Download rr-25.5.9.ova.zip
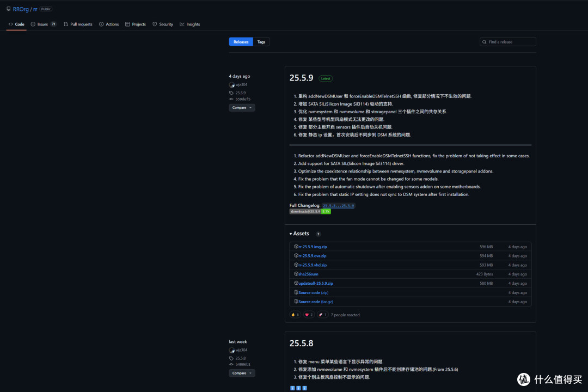The height and width of the screenshot is (392, 588). click(x=313, y=256)
